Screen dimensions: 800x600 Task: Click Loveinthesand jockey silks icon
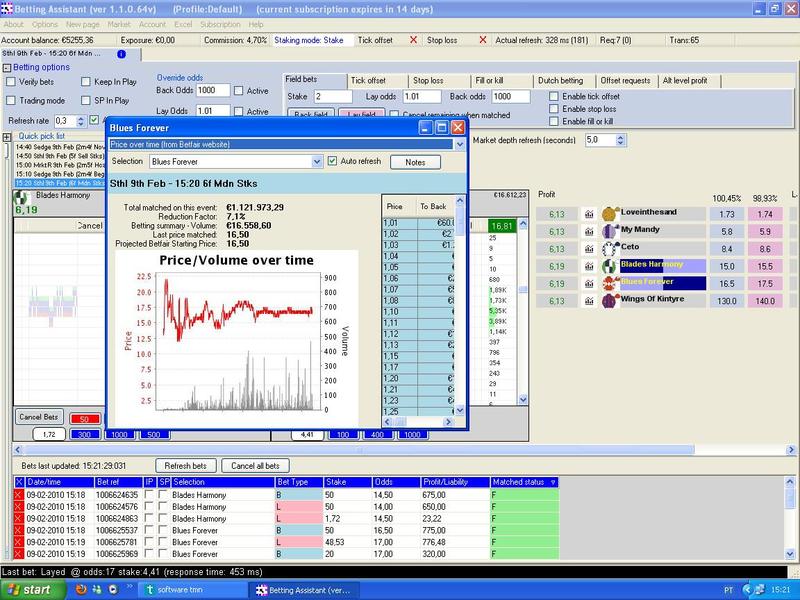pos(610,214)
